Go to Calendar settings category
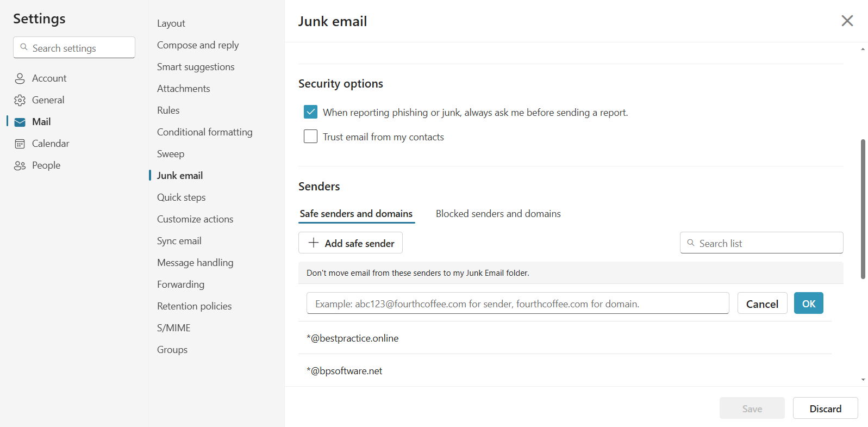The height and width of the screenshot is (427, 868). coord(51,144)
